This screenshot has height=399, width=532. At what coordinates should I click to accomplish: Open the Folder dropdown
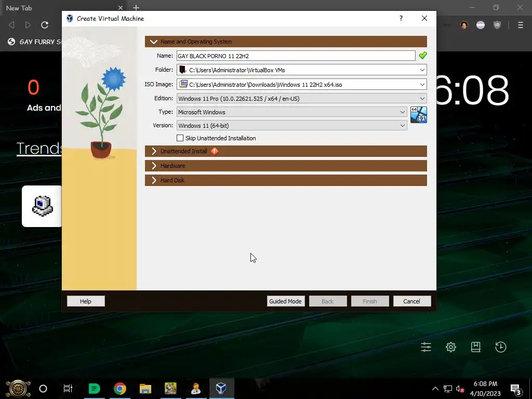click(422, 70)
